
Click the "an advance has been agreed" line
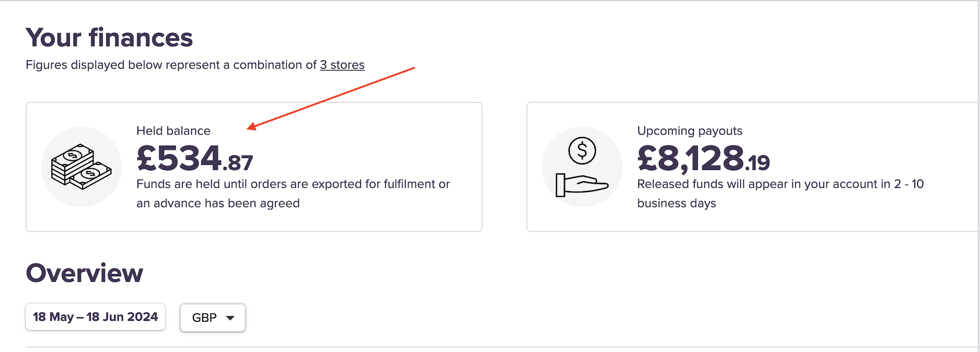[218, 204]
